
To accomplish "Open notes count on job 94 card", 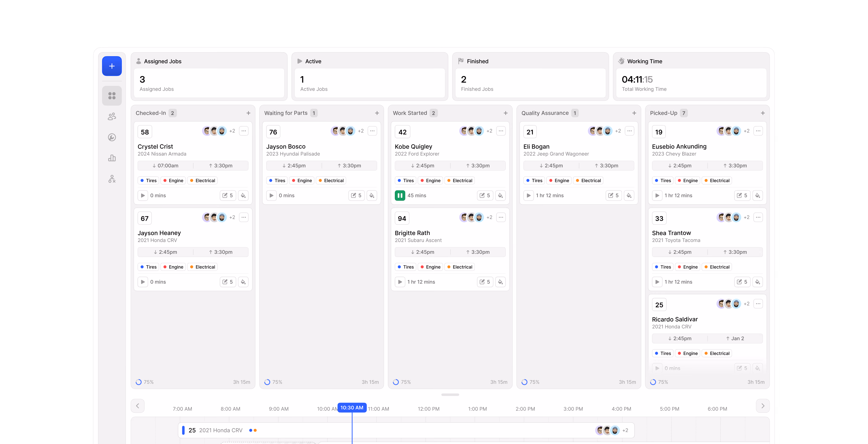I will 485,282.
